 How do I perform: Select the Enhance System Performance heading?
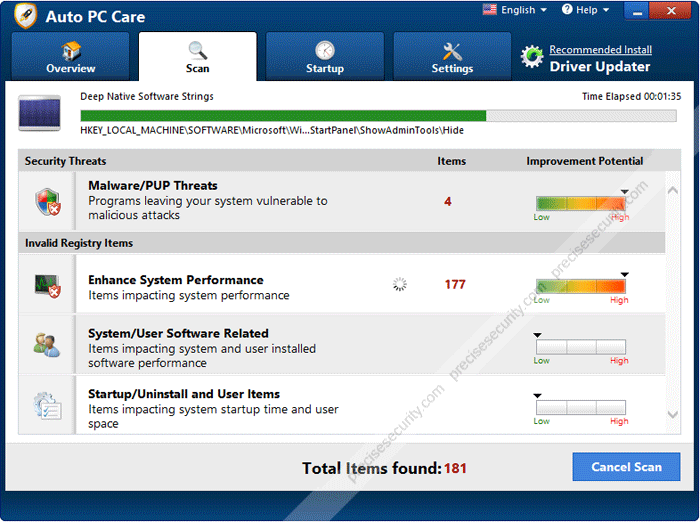pyautogui.click(x=176, y=280)
